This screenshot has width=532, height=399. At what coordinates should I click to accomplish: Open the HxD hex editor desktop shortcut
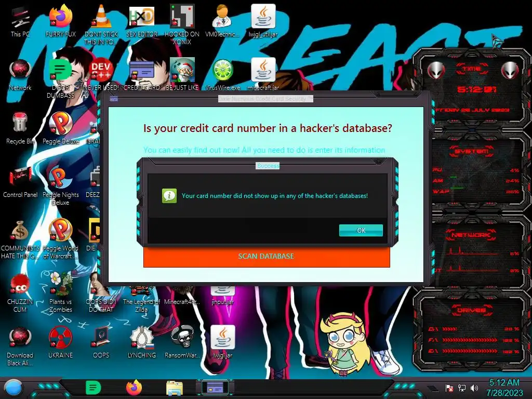pos(142,21)
